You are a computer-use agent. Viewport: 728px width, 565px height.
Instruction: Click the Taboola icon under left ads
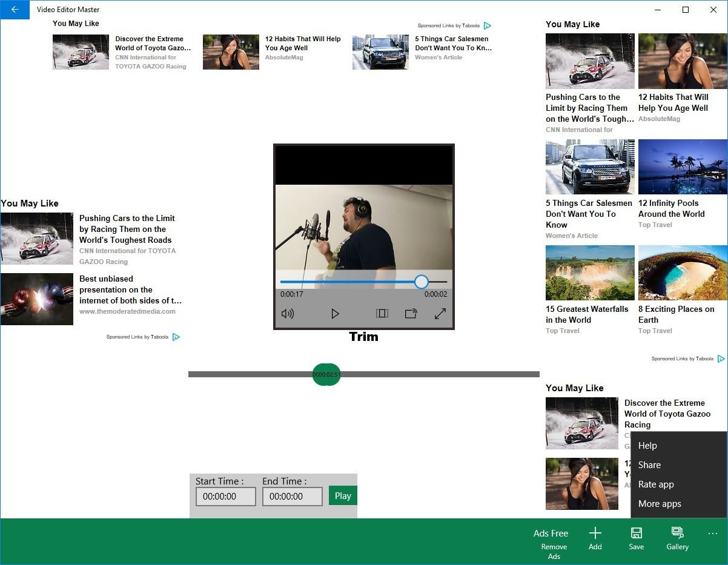coord(176,337)
